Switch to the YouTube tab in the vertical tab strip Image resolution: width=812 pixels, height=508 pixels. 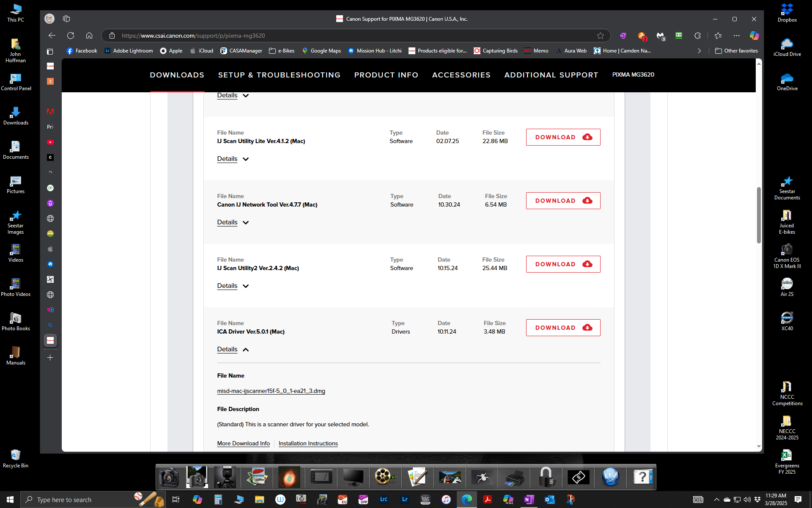(x=50, y=142)
